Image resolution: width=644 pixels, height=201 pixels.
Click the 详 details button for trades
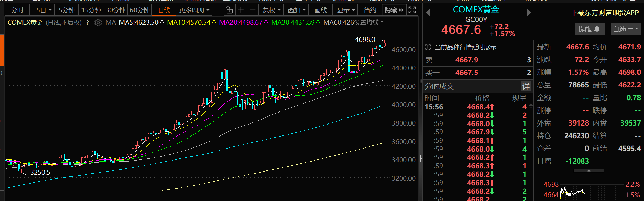click(x=526, y=86)
